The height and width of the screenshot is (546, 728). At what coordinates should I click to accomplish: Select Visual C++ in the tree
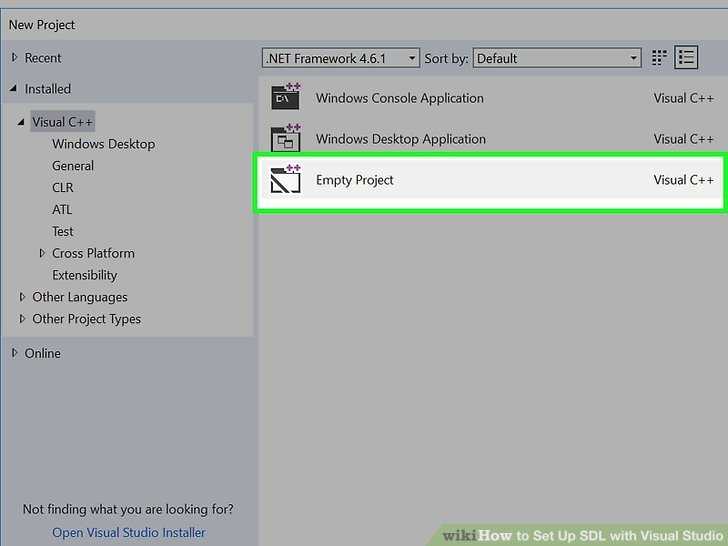63,122
